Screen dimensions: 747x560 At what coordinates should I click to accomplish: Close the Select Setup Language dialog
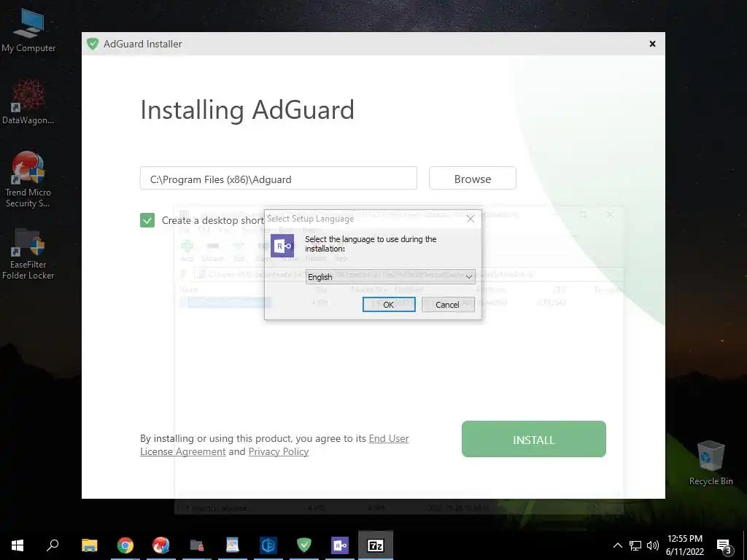pos(471,219)
